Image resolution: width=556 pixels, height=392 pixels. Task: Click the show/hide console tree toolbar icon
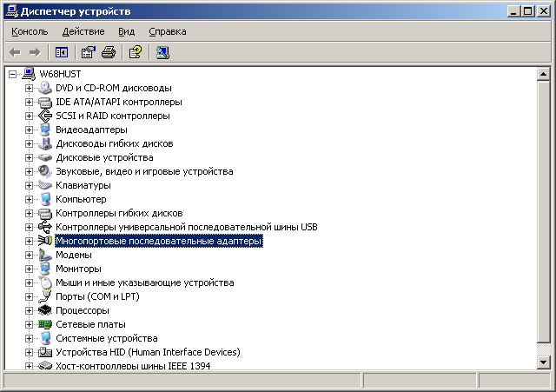coord(61,52)
